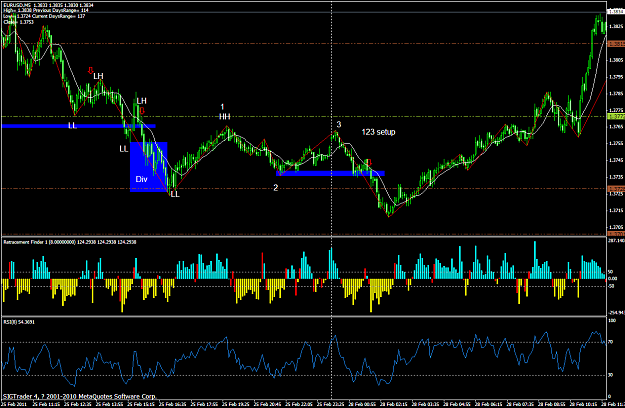Select the blue Div rectangle object
Image resolution: width=625 pixels, height=408 pixels.
pyautogui.click(x=148, y=167)
